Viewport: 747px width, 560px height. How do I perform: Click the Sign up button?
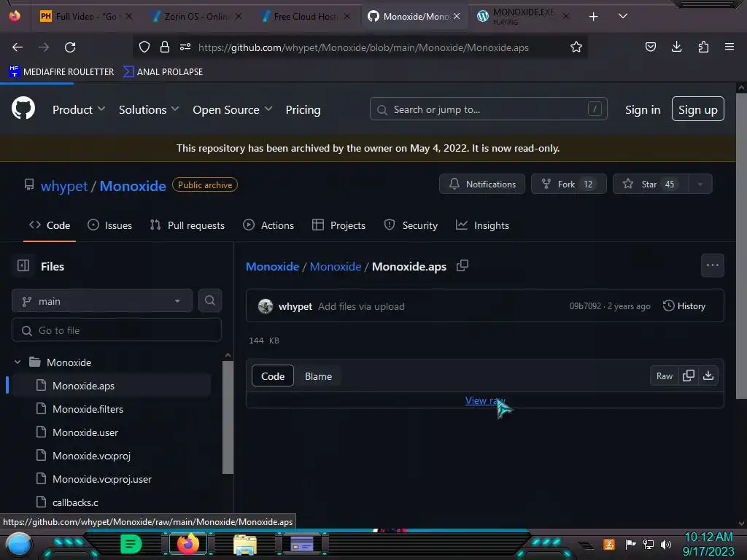(x=697, y=109)
